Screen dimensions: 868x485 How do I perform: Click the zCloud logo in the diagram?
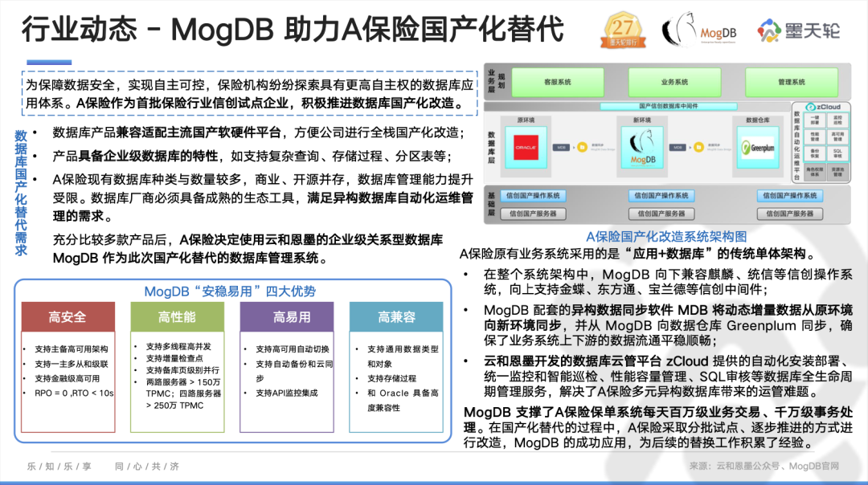pos(823,107)
